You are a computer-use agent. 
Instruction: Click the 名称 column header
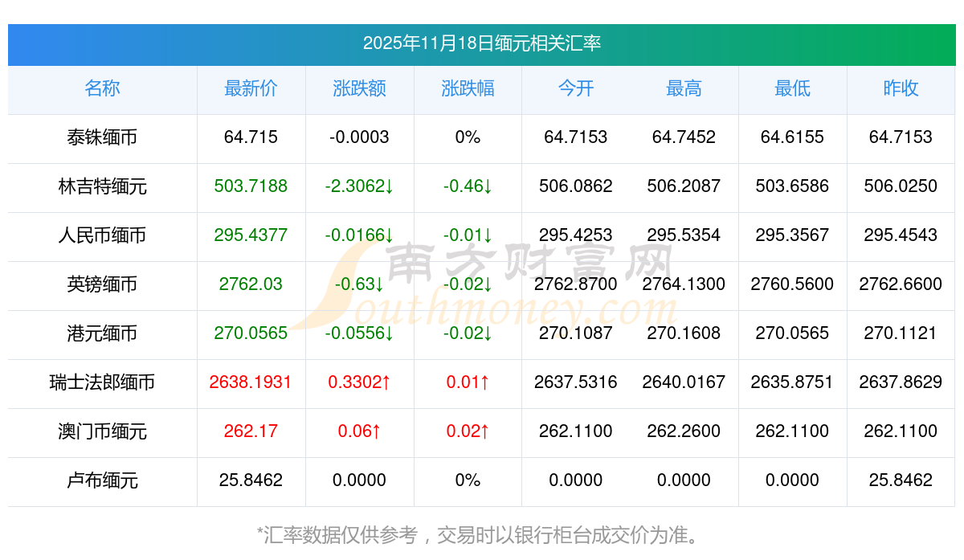click(x=102, y=88)
